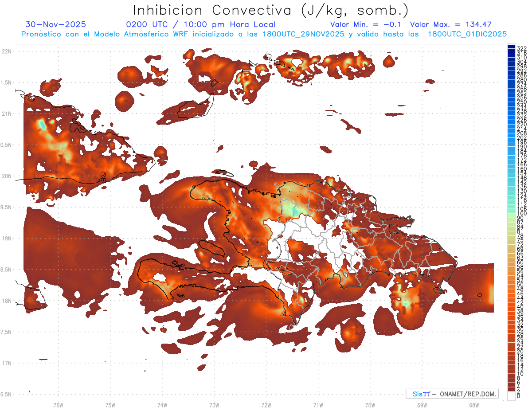532x411 pixels.
Task: Click the time "0200 UTC / 10:00 pm Hora Local"
Action: coord(201,25)
